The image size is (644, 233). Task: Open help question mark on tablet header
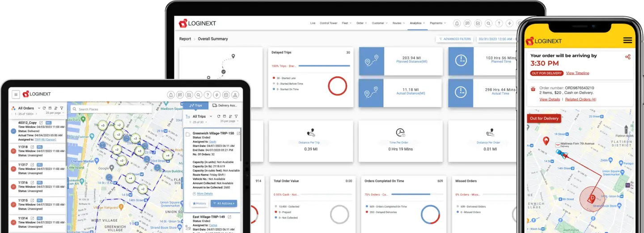point(208,95)
